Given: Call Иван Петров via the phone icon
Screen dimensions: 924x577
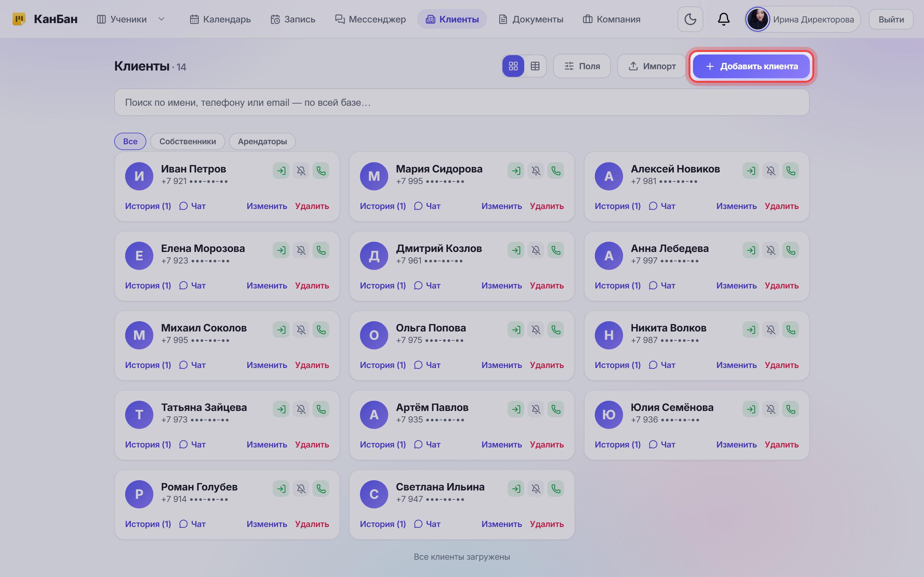Looking at the screenshot, I should point(321,171).
